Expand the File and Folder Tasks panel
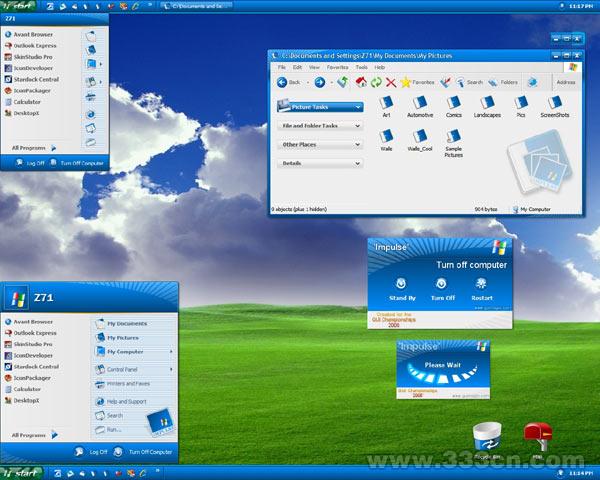 357,126
